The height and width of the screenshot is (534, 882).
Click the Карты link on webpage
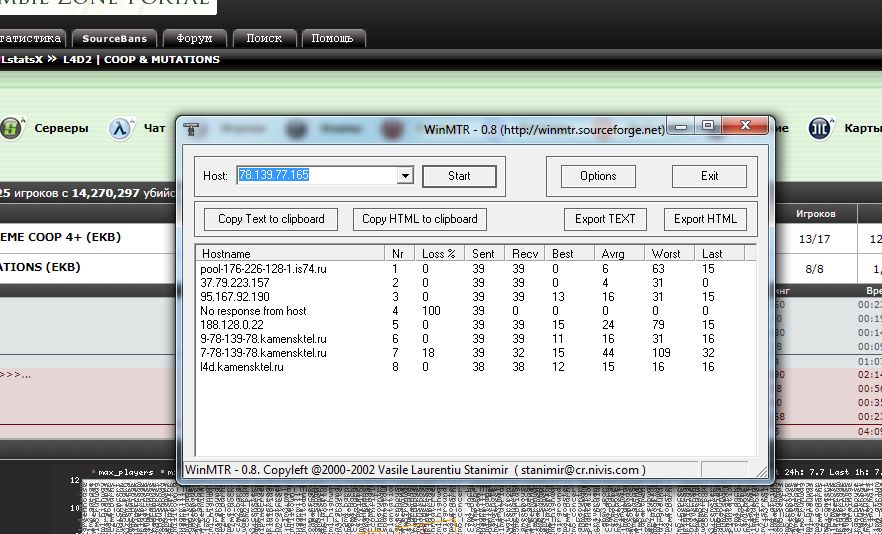[x=863, y=128]
